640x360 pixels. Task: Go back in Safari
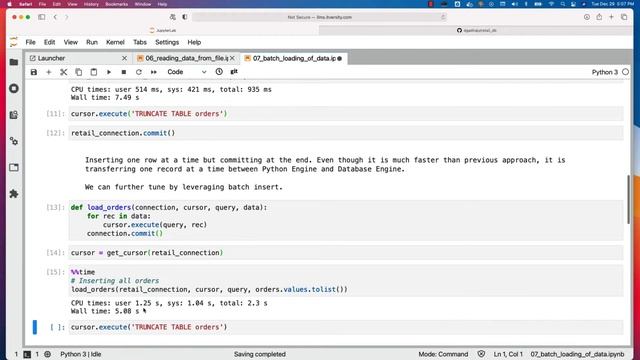pos(55,17)
